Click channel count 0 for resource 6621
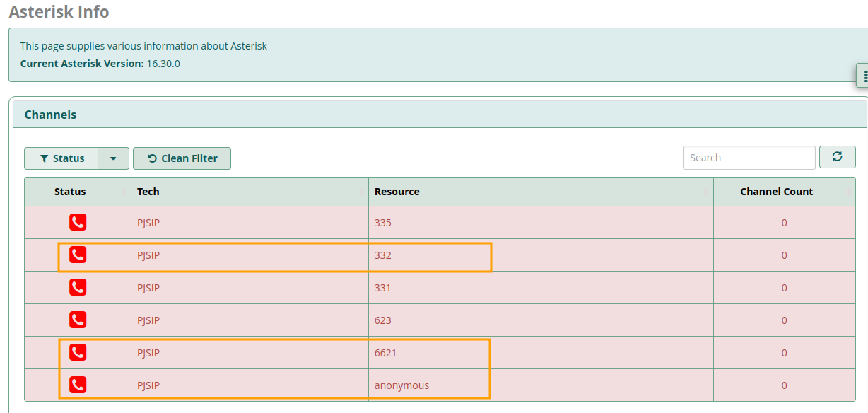This screenshot has width=868, height=413. point(784,353)
